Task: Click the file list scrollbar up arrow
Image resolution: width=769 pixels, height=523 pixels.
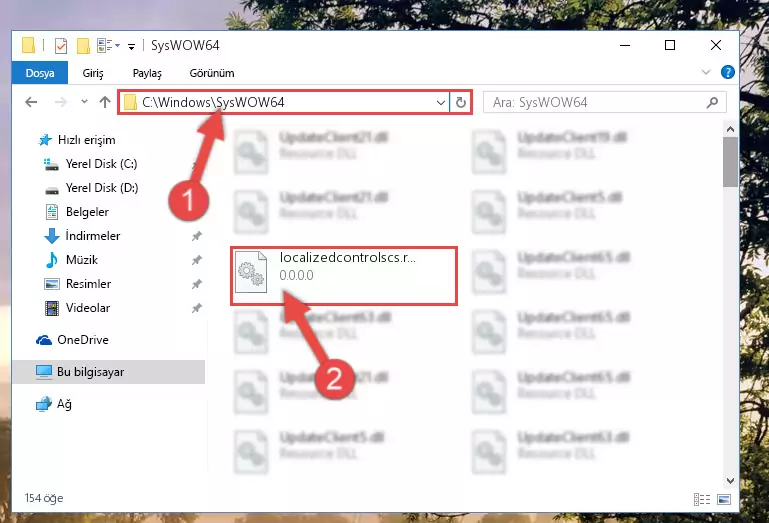Action: (x=730, y=130)
